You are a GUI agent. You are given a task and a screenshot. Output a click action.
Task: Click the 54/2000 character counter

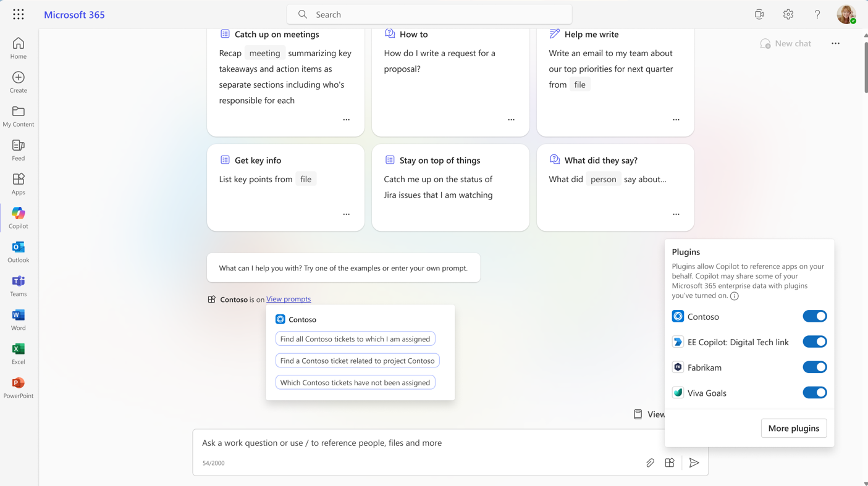tap(213, 463)
